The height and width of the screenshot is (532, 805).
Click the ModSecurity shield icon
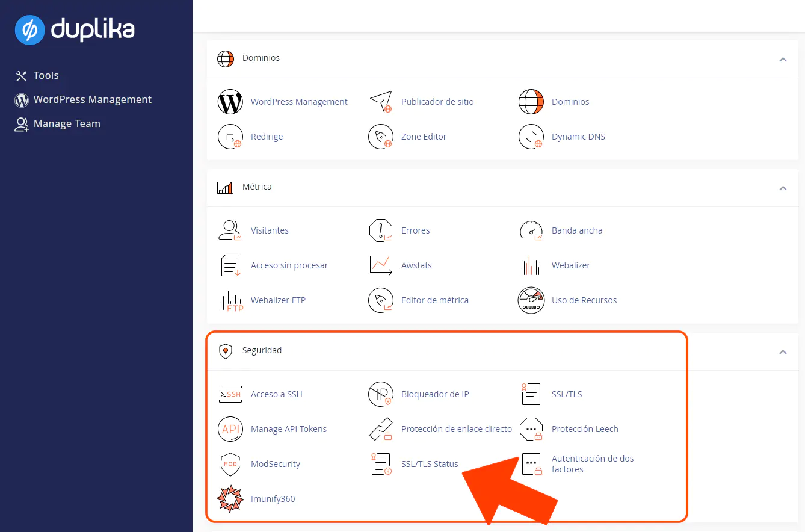point(230,465)
